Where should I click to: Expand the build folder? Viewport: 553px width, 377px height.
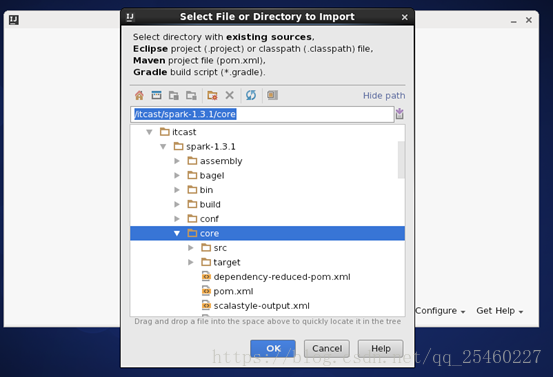pos(177,205)
